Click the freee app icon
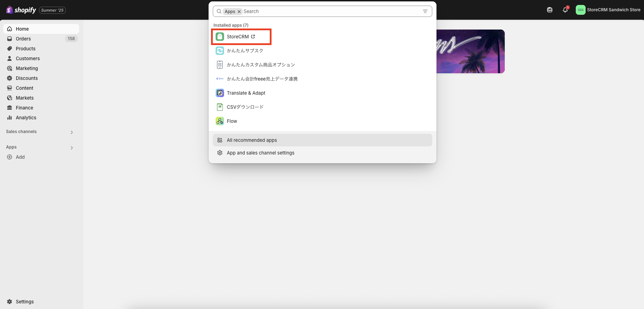644x309 pixels. tap(220, 79)
